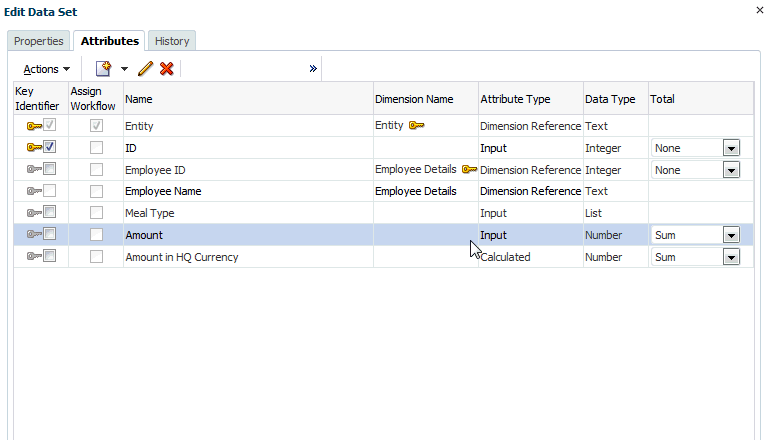764x440 pixels.
Task: Click the gray key icon in Employee Name row
Action: (x=34, y=191)
